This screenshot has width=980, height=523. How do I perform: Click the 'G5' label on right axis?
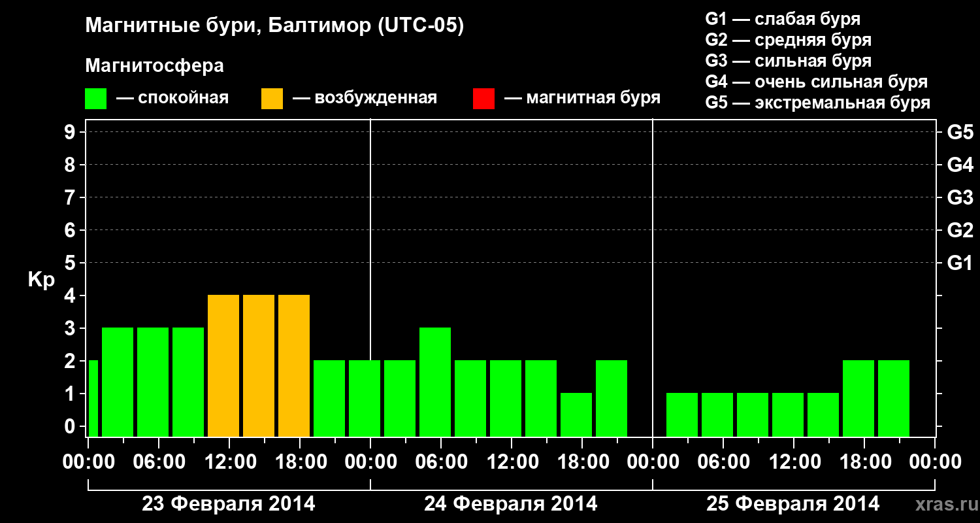tap(960, 132)
